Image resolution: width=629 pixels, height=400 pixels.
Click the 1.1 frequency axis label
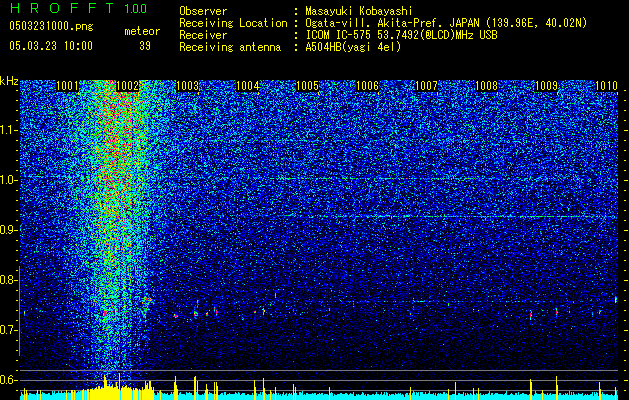(x=8, y=130)
